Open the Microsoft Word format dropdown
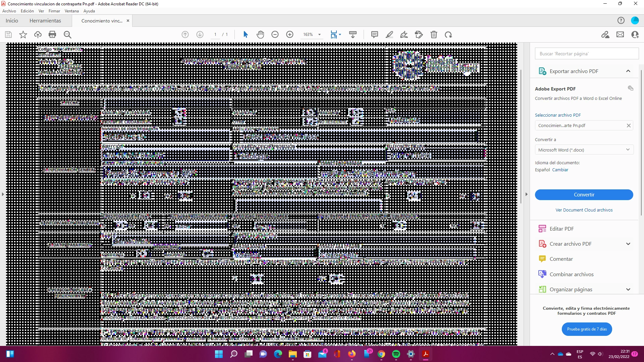This screenshot has height=362, width=644. (x=584, y=150)
